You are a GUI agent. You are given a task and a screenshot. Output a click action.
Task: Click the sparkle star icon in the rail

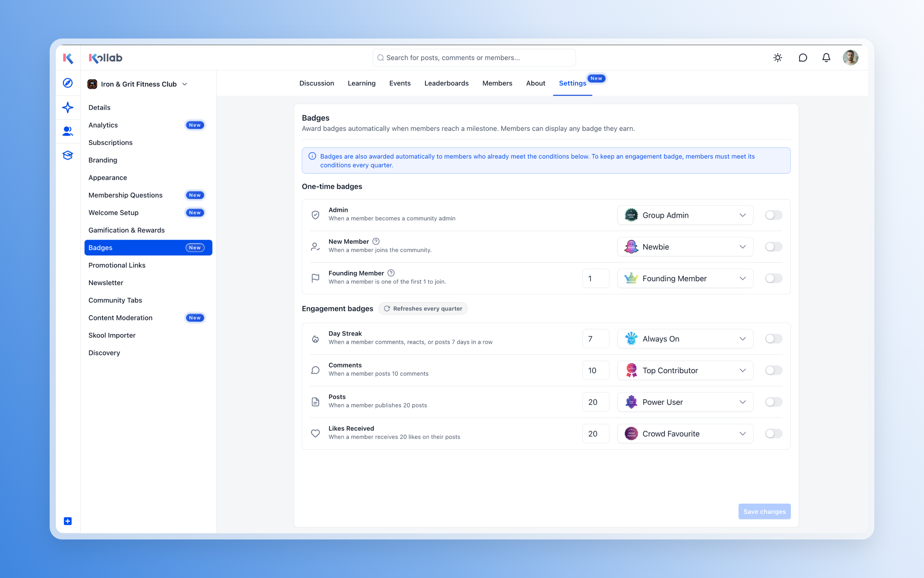point(68,107)
